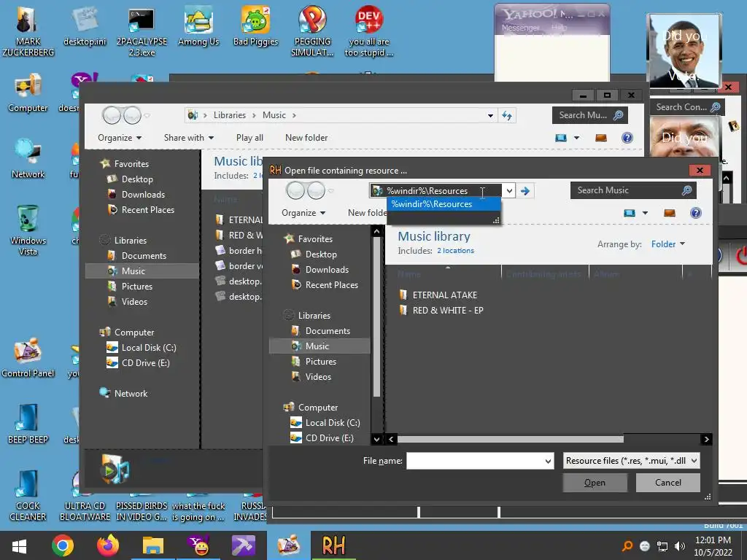Viewport: 747px width, 560px height.
Task: Click the Cancel button
Action: (x=668, y=483)
